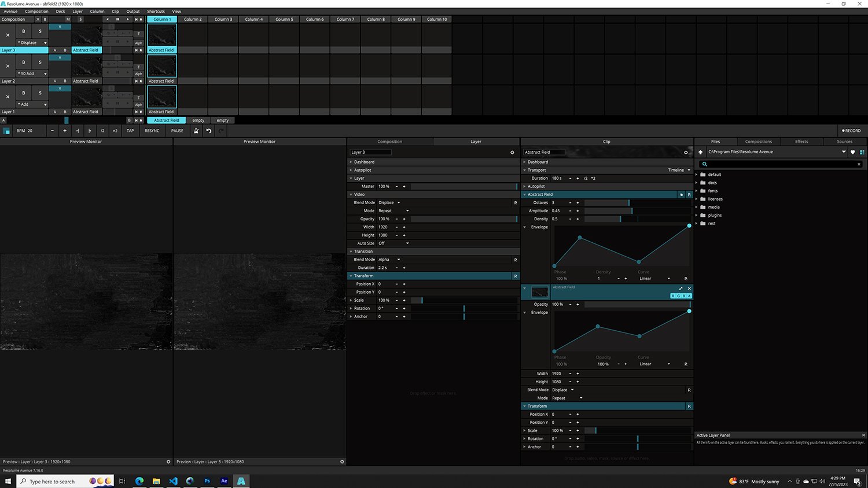The image size is (868, 488).
Task: Switch to the Effects tab
Action: click(801, 142)
